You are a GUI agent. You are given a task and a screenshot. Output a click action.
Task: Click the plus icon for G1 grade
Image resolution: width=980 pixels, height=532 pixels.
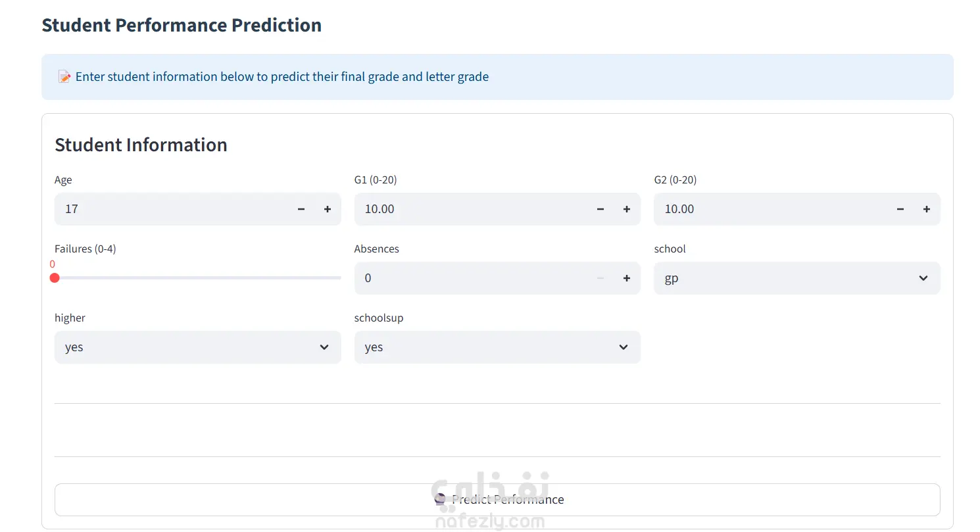(627, 209)
